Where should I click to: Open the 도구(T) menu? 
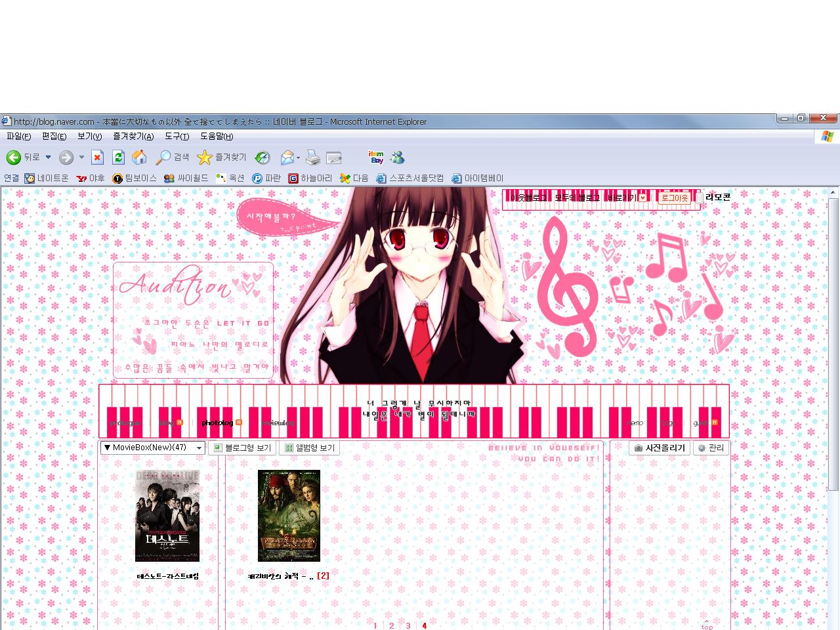point(177,136)
